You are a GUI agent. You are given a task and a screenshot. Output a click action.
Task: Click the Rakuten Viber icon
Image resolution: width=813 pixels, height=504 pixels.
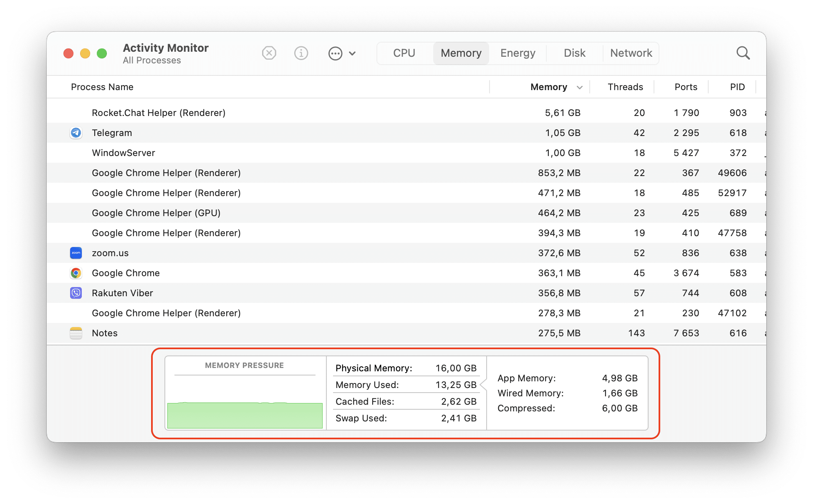76,292
